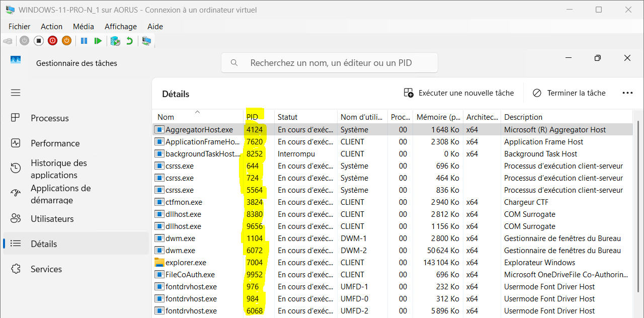Create a checkpoint with the toolbar icon
This screenshot has height=318, width=644.
(115, 41)
